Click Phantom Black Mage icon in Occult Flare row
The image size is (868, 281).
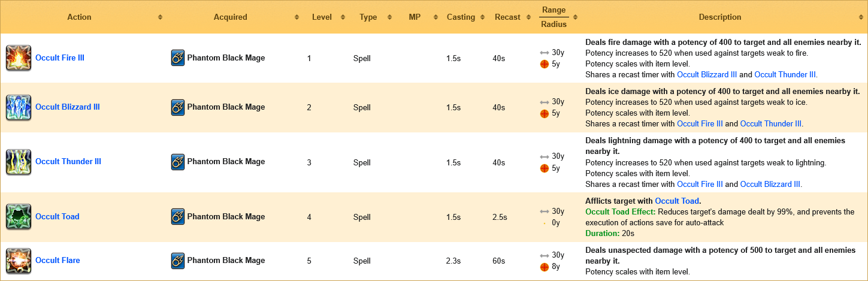pos(178,261)
